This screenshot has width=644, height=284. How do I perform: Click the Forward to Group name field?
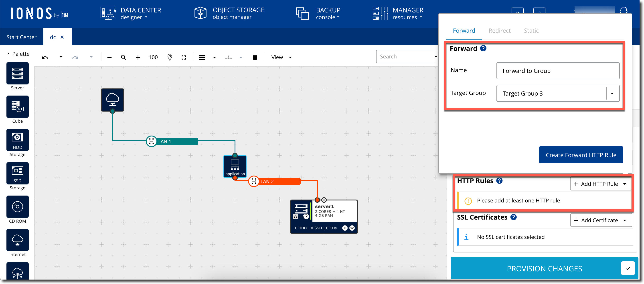pos(558,71)
